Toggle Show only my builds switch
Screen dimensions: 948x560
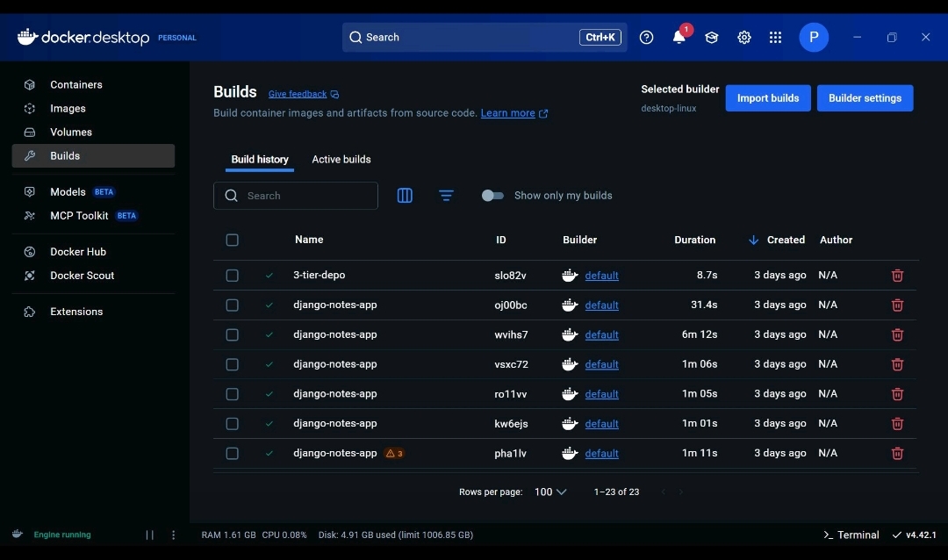(x=492, y=196)
